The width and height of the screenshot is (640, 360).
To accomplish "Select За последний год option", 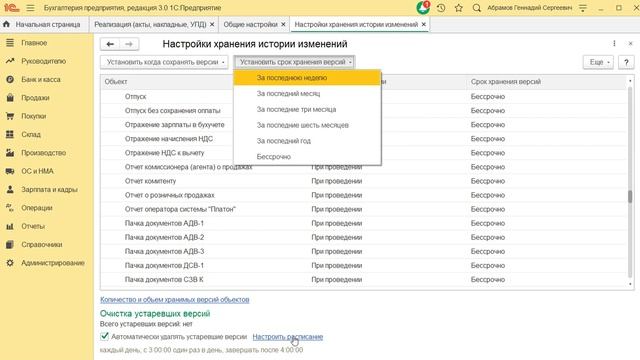I will click(x=307, y=141).
